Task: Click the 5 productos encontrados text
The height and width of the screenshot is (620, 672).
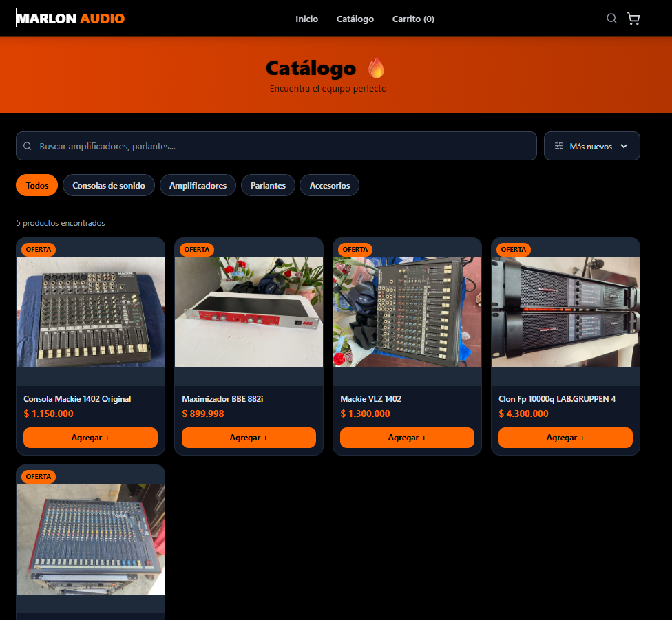Action: [61, 223]
